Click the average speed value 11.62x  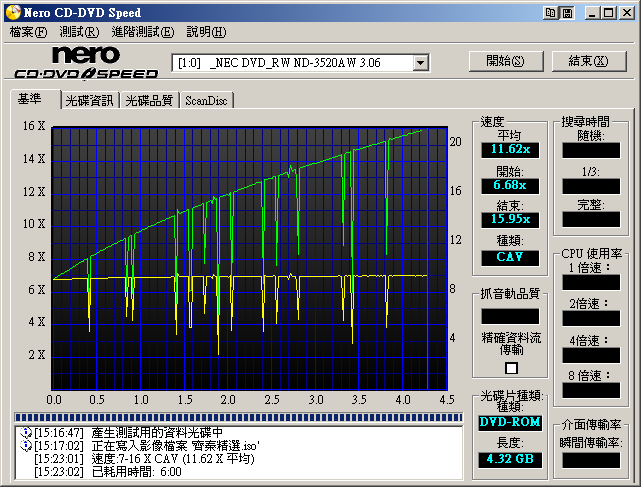[510, 150]
